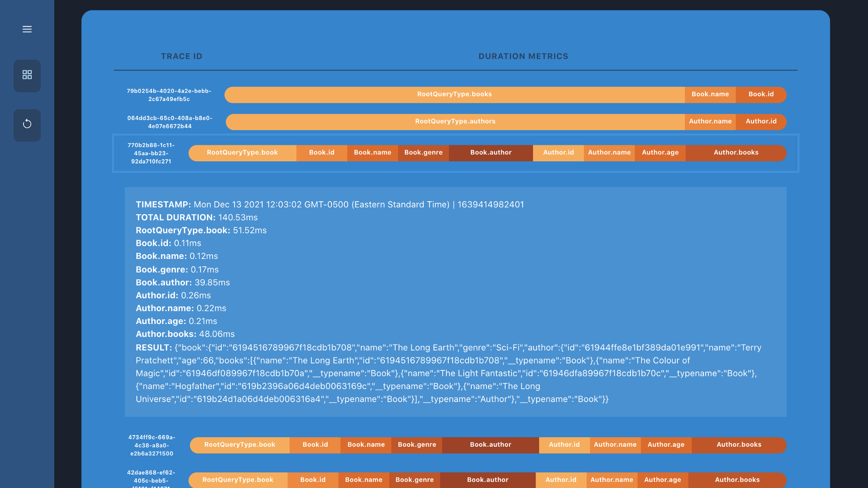Image resolution: width=868 pixels, height=488 pixels.
Task: Click the DURATION METRICS column header
Action: click(523, 56)
